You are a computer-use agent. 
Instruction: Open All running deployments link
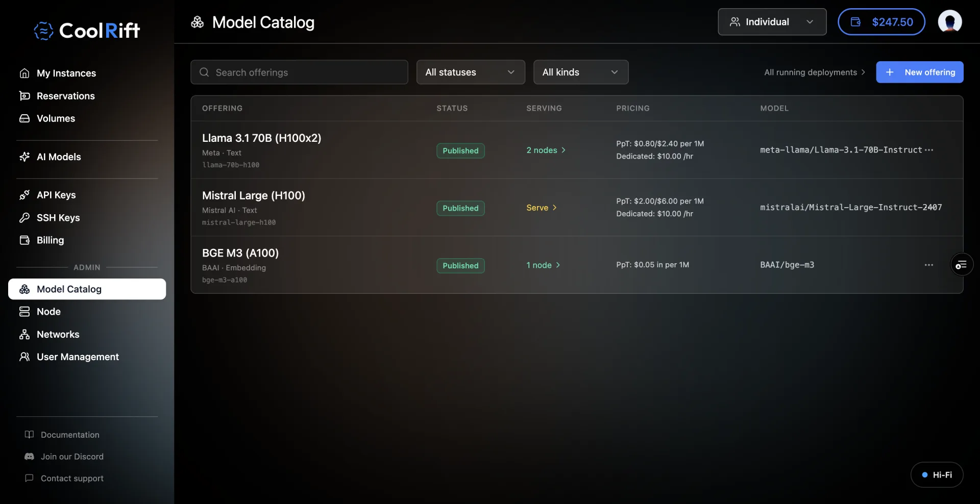click(x=815, y=72)
